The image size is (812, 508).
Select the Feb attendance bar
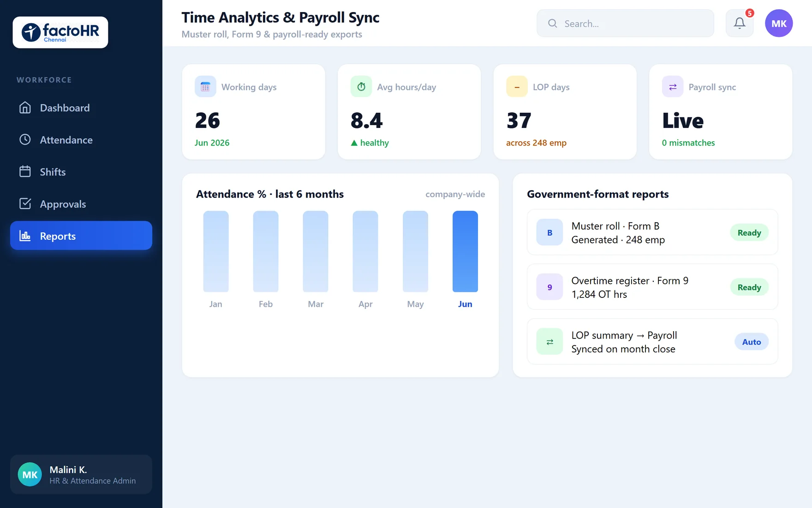coord(266,251)
